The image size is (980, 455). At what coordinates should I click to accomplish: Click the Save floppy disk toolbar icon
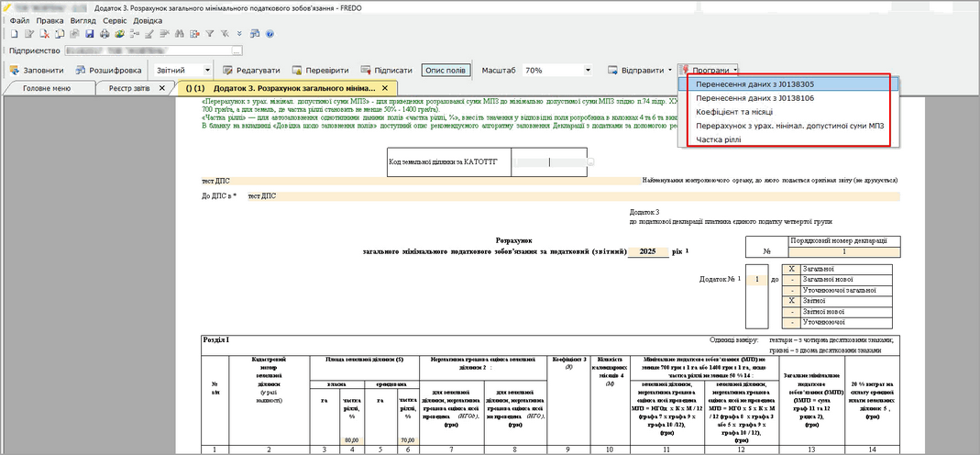(x=90, y=34)
